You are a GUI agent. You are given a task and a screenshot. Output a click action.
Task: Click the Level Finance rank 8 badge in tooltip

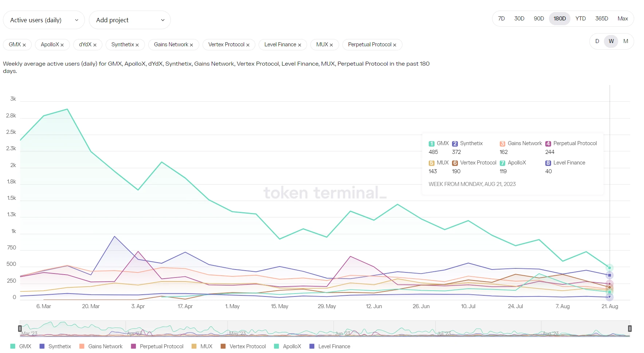point(548,163)
